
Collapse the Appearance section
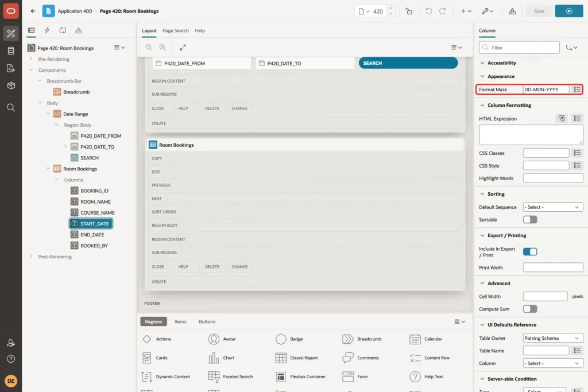(482, 76)
